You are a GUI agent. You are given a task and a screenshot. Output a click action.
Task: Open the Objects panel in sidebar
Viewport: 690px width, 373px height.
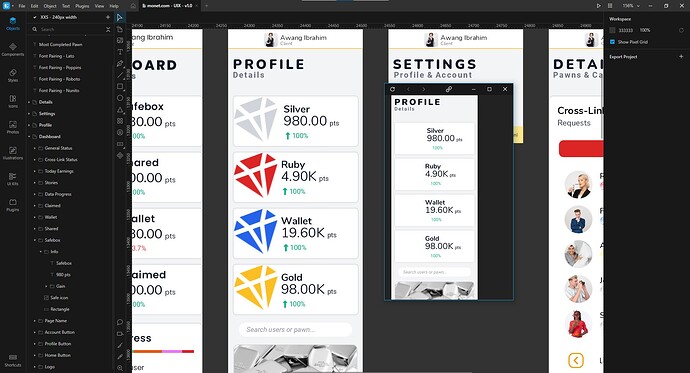[13, 23]
